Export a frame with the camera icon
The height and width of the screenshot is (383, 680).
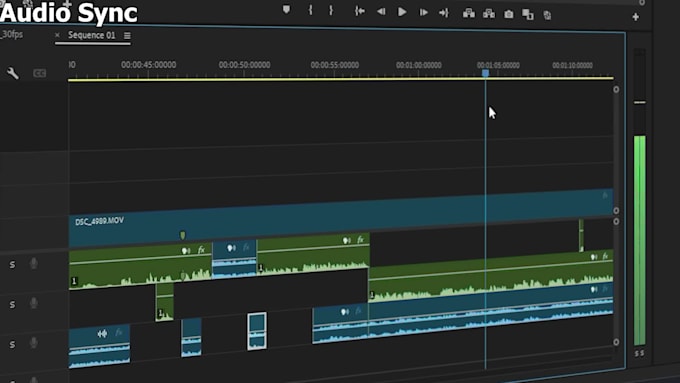click(x=509, y=15)
